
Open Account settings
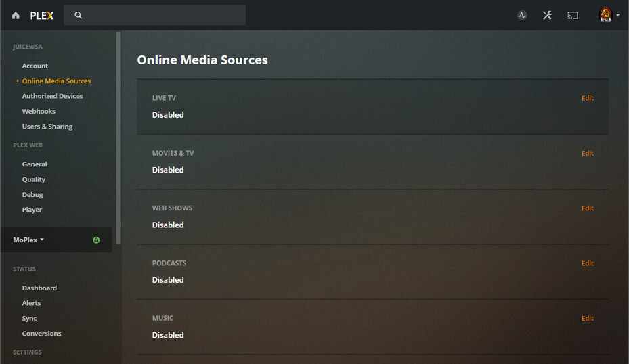click(35, 66)
